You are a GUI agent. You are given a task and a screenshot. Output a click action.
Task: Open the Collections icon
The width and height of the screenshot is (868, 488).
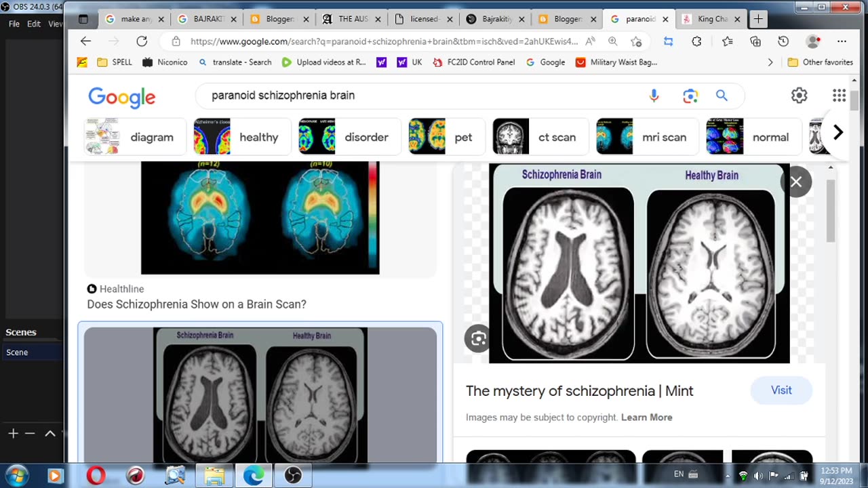pyautogui.click(x=755, y=41)
